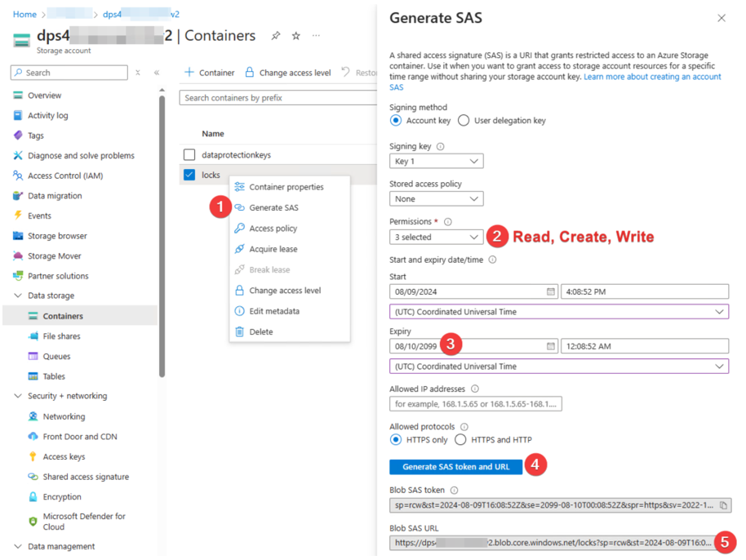Mark the storage account as favorite star
Screen dimensions: 746x560
[296, 36]
